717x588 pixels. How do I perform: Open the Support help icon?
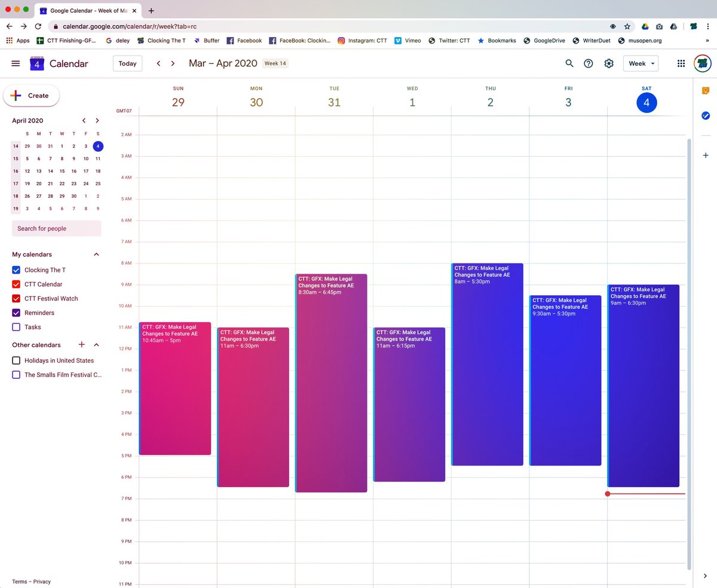[589, 63]
